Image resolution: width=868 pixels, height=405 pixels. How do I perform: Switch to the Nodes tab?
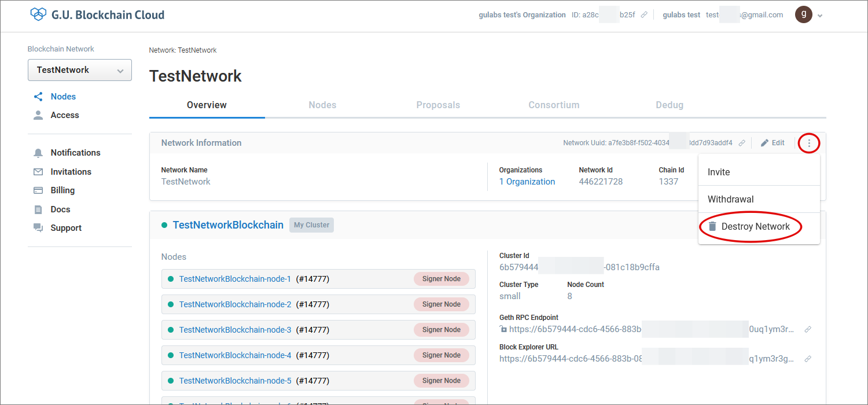click(322, 105)
